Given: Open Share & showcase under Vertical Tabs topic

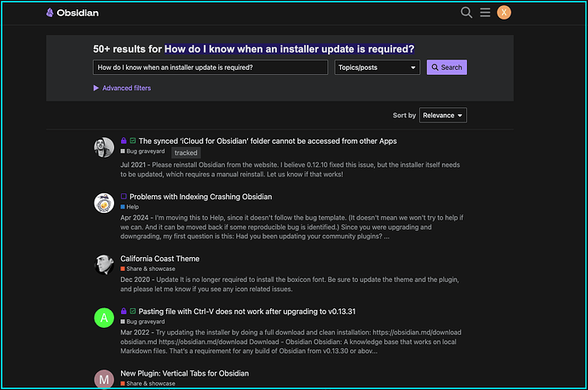Looking at the screenshot, I should pyautogui.click(x=147, y=384).
